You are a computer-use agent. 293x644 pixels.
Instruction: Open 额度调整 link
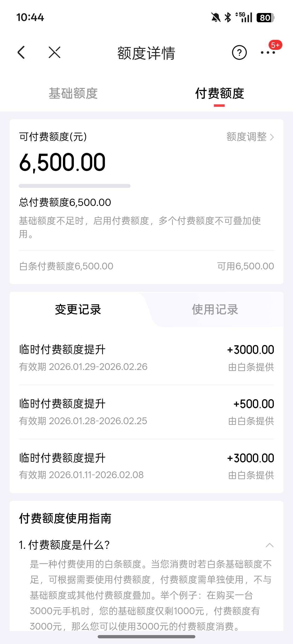[247, 137]
